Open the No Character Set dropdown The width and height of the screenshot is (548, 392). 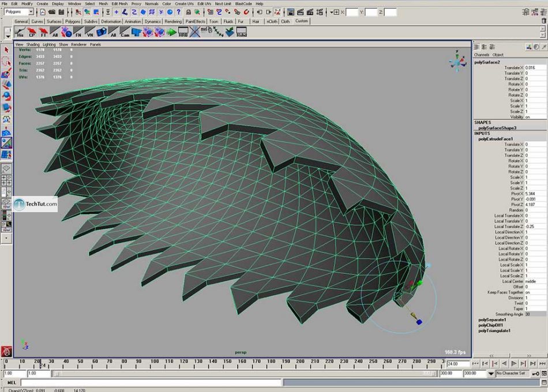[x=491, y=374]
